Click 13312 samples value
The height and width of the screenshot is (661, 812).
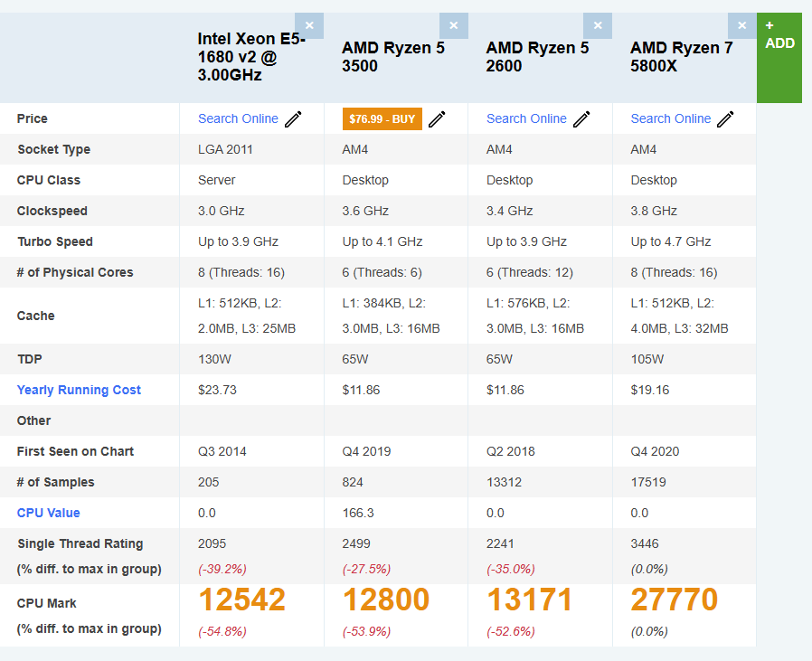tap(504, 482)
